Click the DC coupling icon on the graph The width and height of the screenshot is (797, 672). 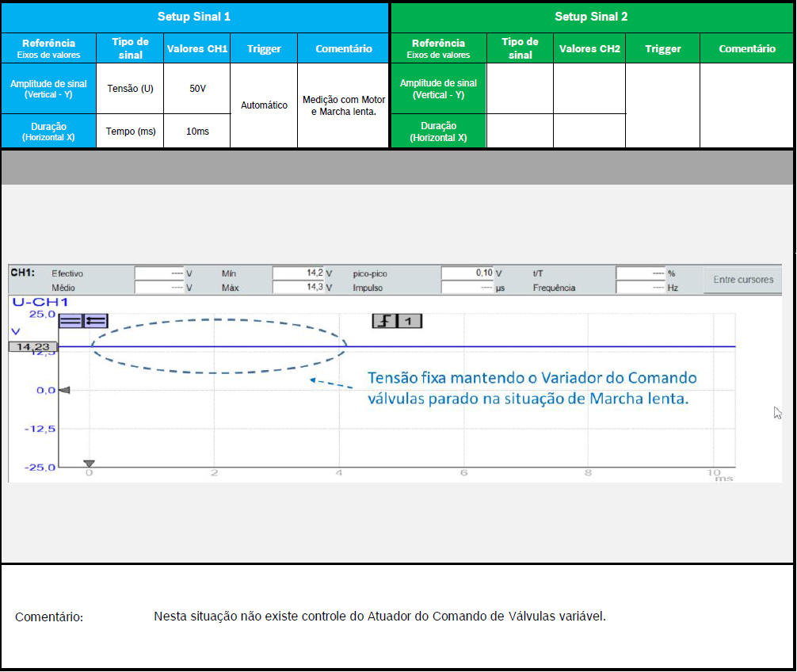tap(71, 320)
